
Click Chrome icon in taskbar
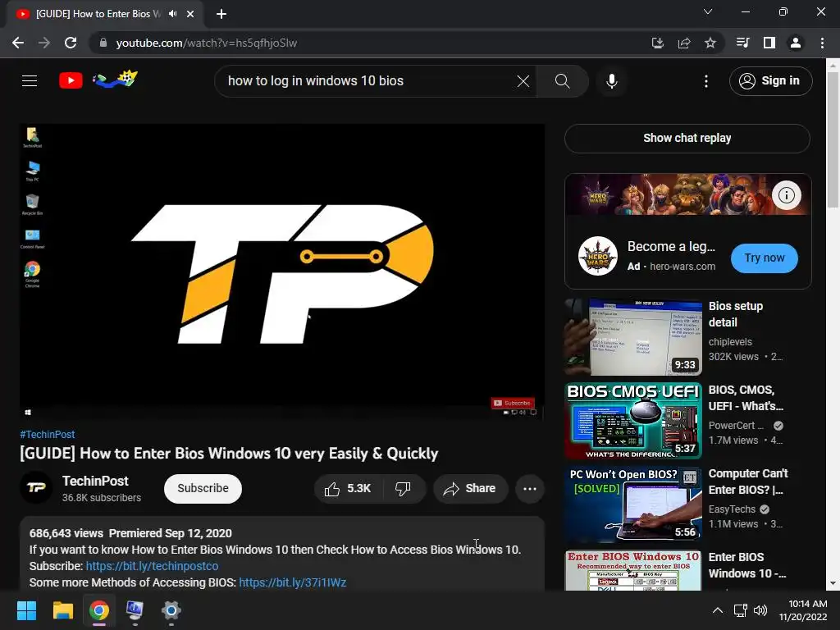[x=99, y=610]
